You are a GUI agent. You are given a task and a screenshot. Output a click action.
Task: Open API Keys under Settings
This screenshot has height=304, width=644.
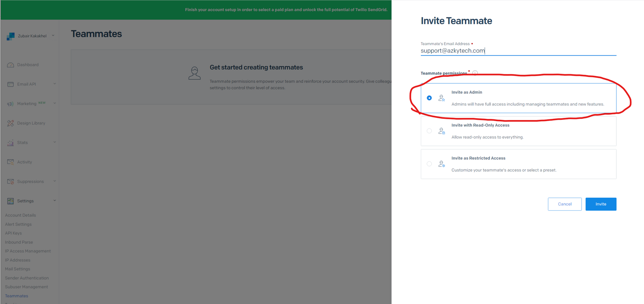[x=13, y=233]
